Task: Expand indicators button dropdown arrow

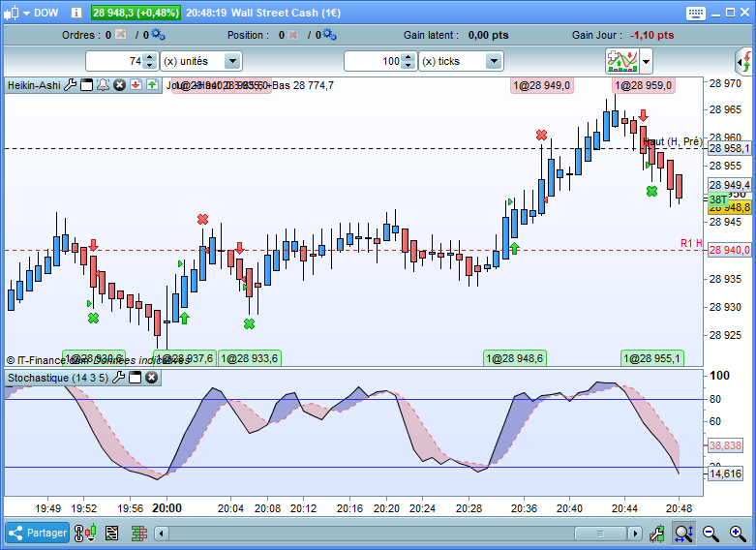Action: click(x=646, y=62)
